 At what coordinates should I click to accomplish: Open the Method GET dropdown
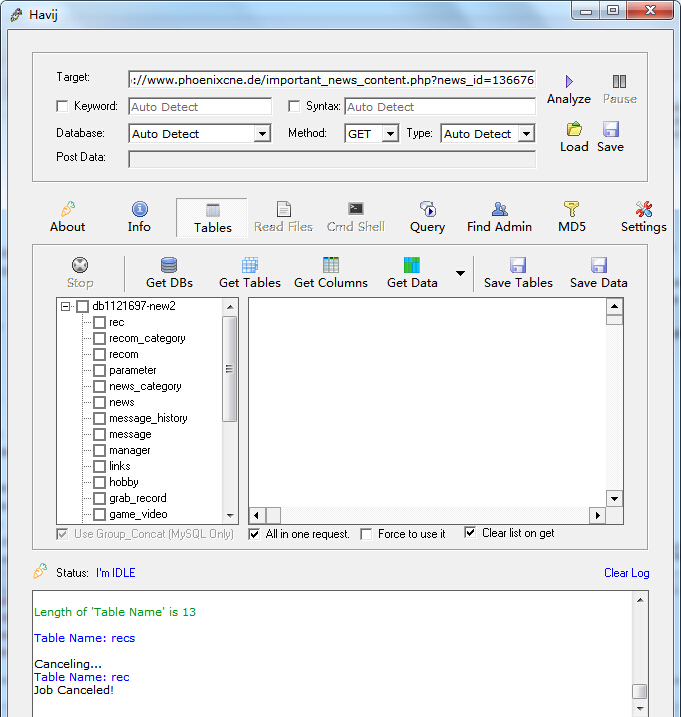pos(390,134)
